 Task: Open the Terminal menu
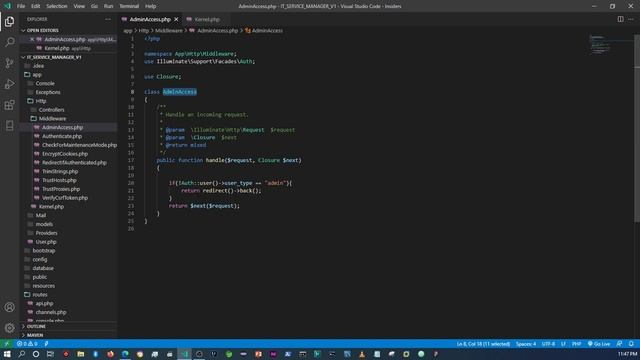tap(129, 6)
